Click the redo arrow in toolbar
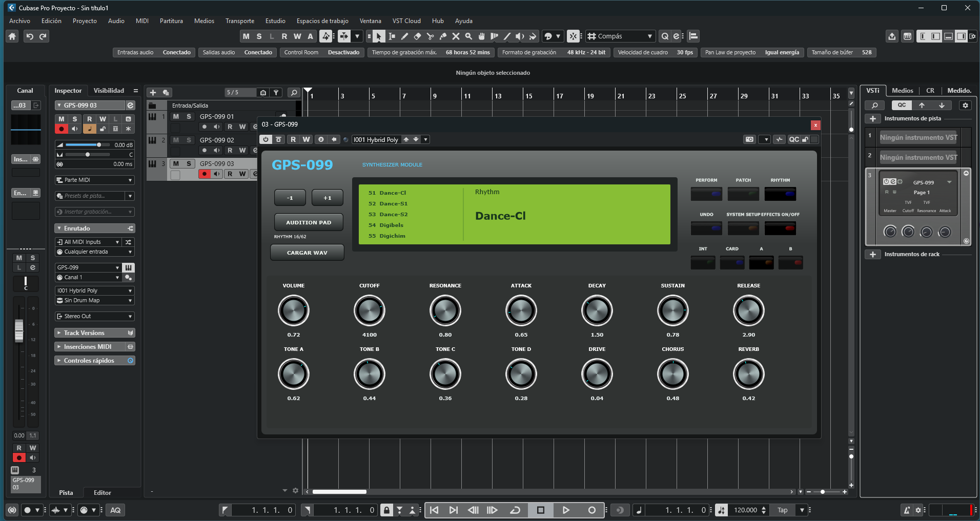 click(x=43, y=36)
